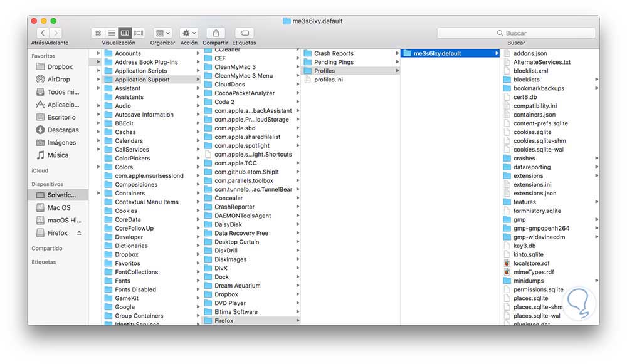The height and width of the screenshot is (364, 627).
Task: Select the Eltima Software folder
Action: click(x=251, y=311)
